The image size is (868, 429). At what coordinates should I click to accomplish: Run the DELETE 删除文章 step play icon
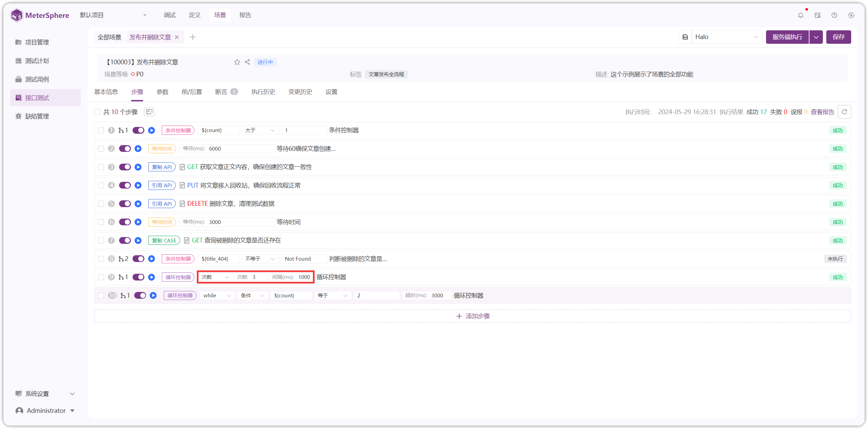click(x=138, y=204)
